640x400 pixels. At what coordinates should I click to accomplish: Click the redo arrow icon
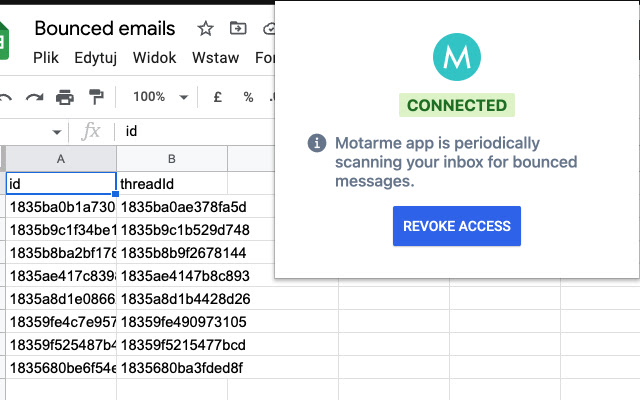(x=35, y=97)
